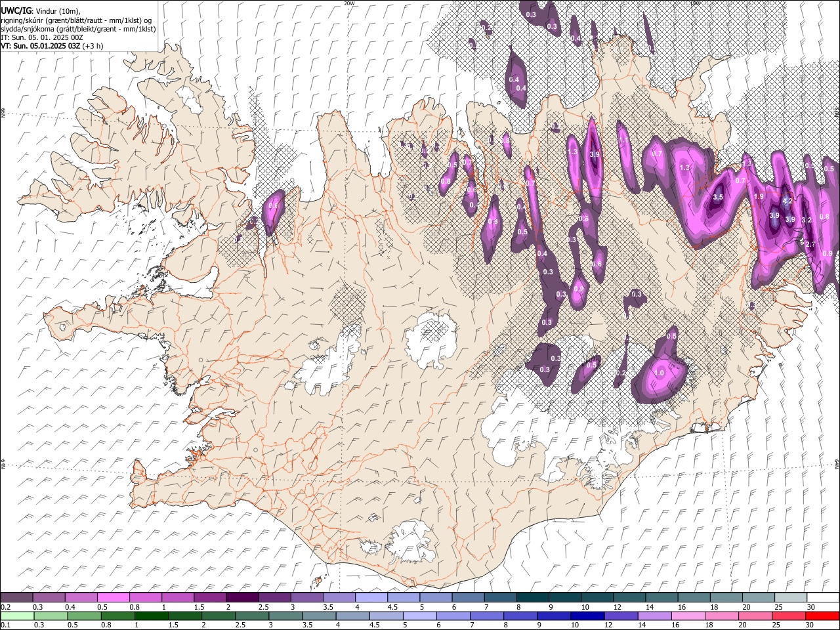The width and height of the screenshot is (840, 630).
Task: Pick the white 30 swatch in upper scale
Action: click(x=822, y=597)
